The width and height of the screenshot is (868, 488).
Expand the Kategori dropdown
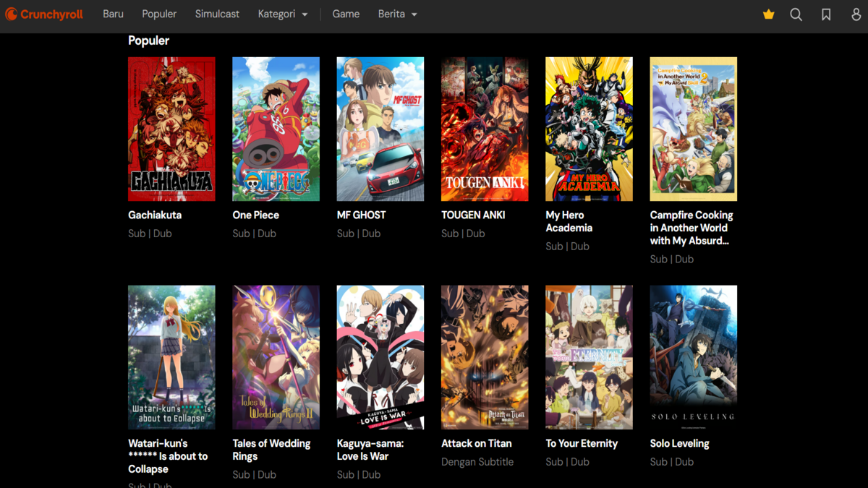click(x=282, y=14)
